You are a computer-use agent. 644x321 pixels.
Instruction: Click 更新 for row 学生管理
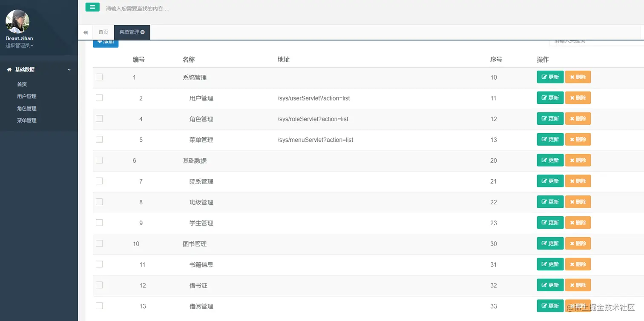[x=550, y=223]
